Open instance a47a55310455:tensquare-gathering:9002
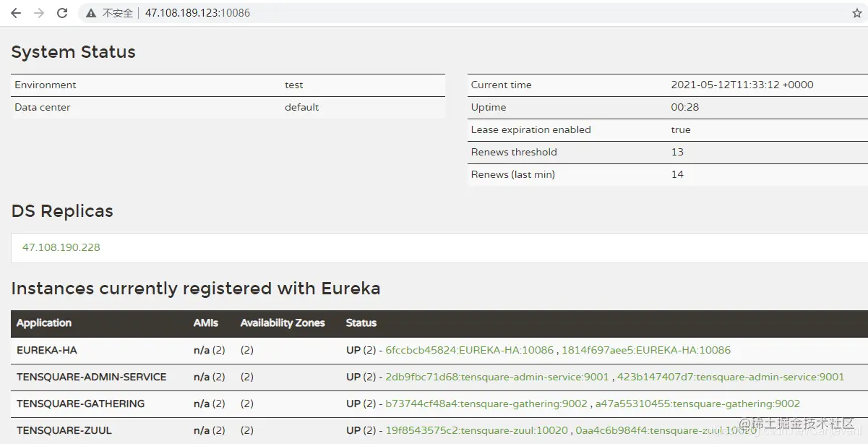The height and width of the screenshot is (444, 868). pyautogui.click(x=698, y=404)
